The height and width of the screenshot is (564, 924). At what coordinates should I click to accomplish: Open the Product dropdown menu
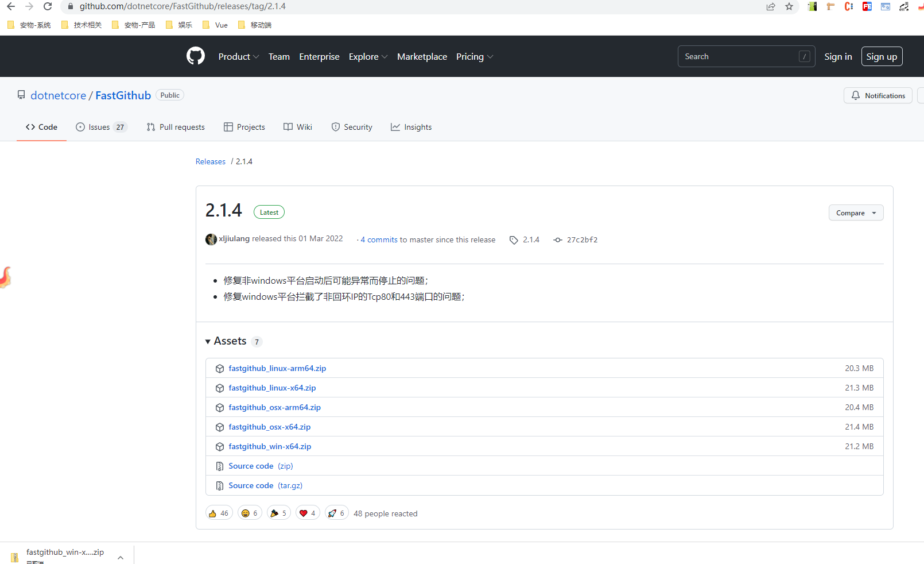[x=239, y=56]
